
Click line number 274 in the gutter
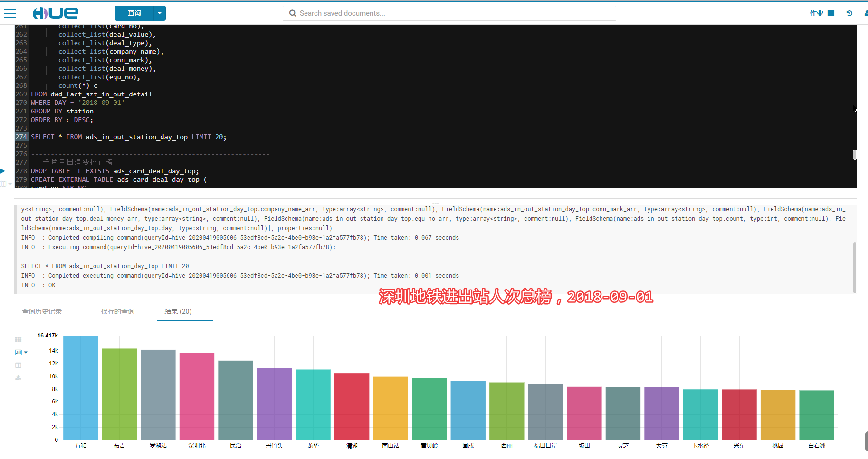[21, 137]
